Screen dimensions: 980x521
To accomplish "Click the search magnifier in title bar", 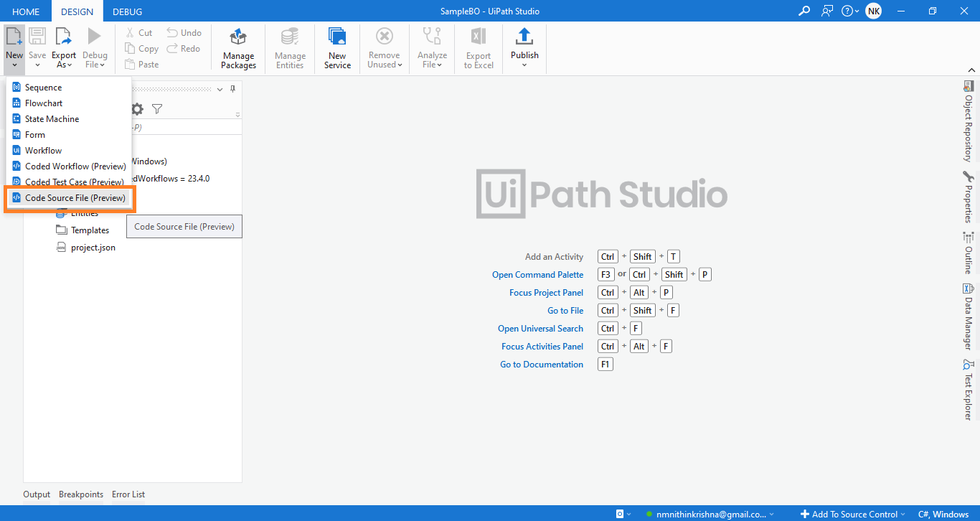I will click(x=804, y=11).
